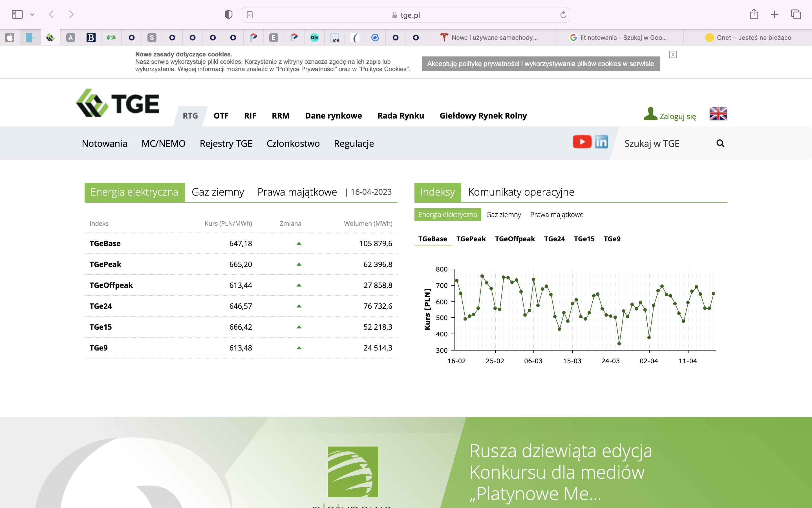The image size is (812, 508).
Task: Go back with the back arrow
Action: click(x=51, y=14)
